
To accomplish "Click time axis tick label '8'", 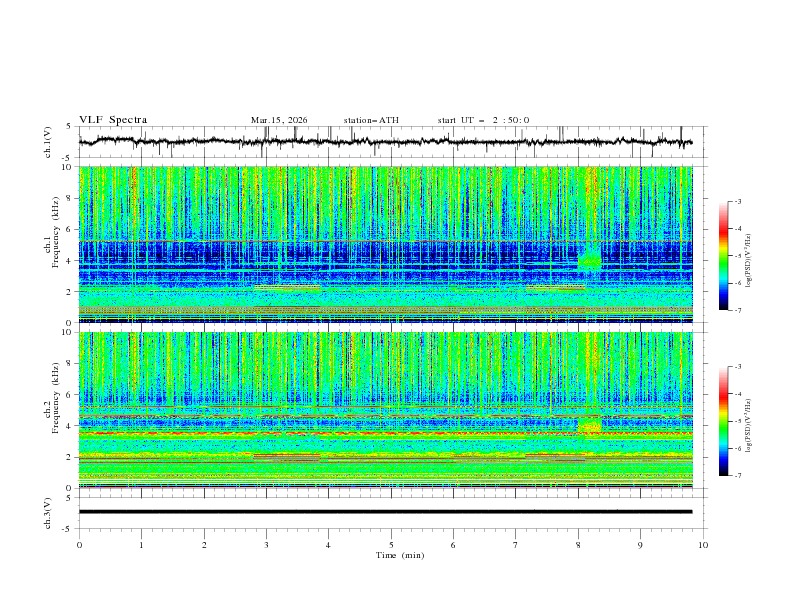I will 578,545.
